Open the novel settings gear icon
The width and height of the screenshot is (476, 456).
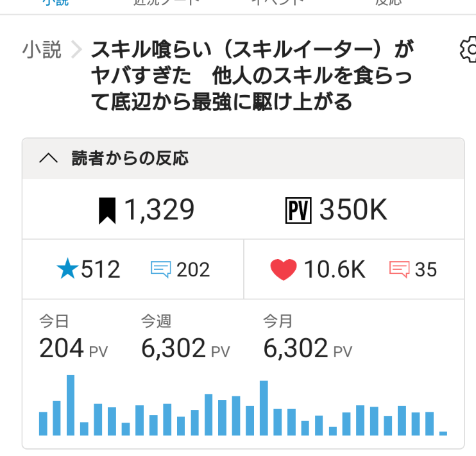pyautogui.click(x=470, y=50)
